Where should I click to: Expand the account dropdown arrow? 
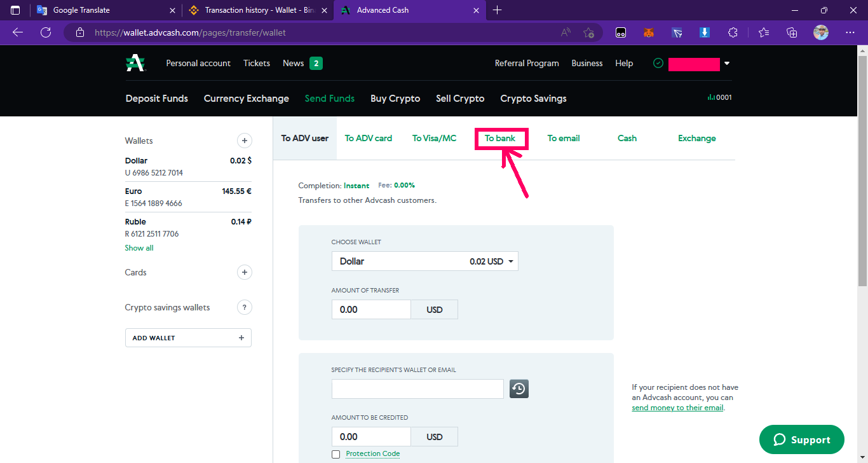(727, 64)
